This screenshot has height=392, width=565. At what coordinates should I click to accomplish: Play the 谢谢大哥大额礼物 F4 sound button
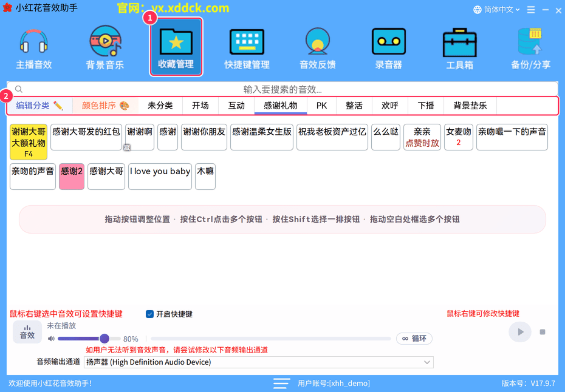[29, 142]
